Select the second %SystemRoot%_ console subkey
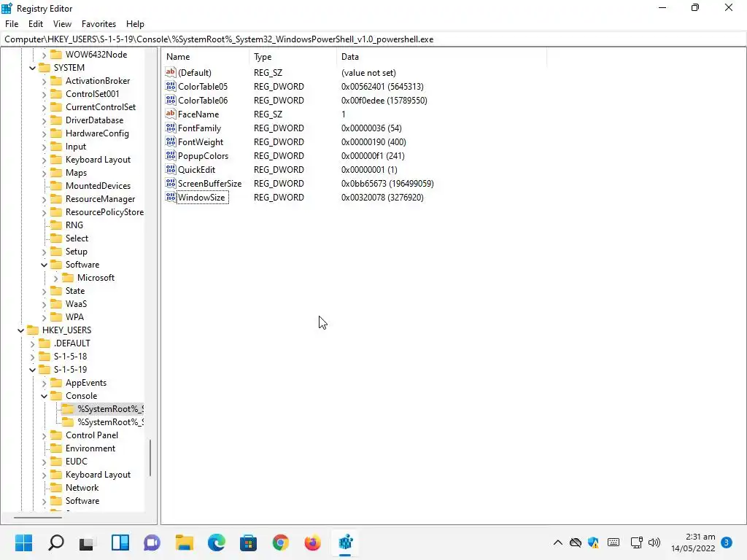 click(x=111, y=422)
